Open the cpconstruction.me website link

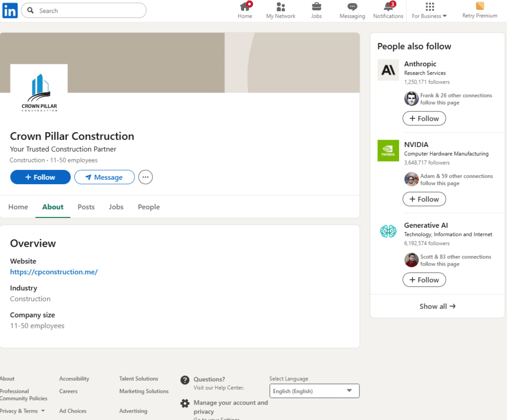54,272
